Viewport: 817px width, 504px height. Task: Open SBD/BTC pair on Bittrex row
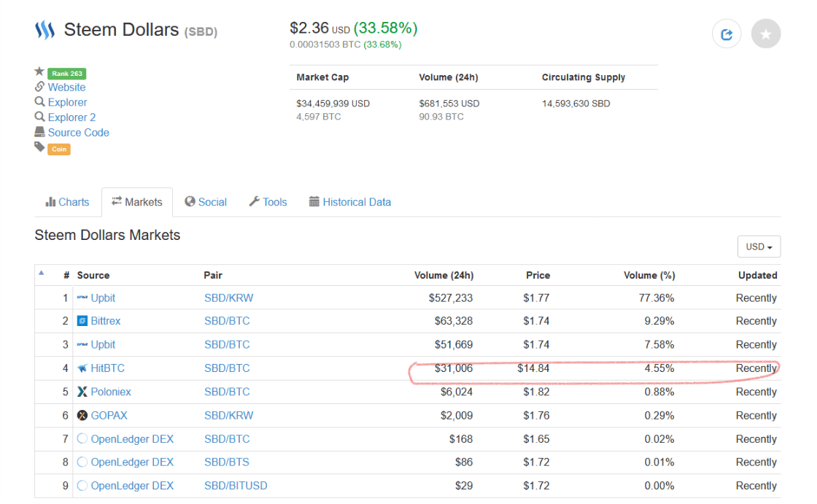(x=227, y=321)
